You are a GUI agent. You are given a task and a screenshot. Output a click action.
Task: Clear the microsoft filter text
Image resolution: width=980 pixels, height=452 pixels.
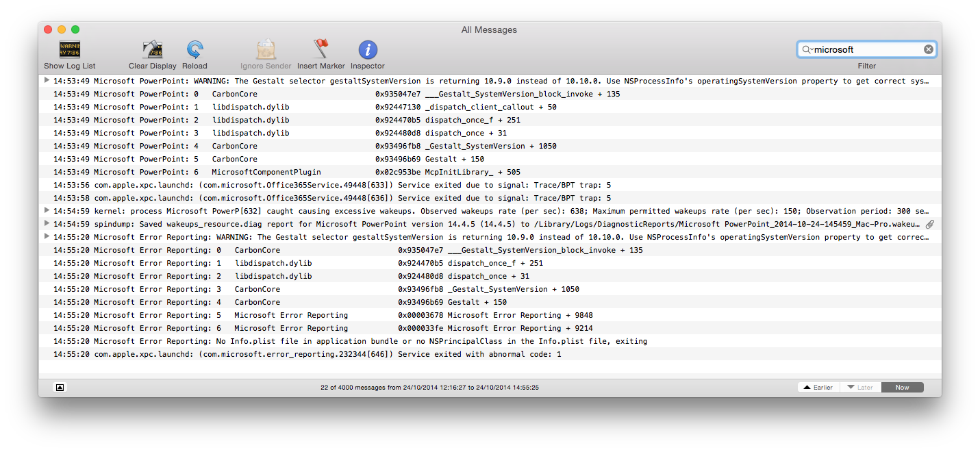click(x=928, y=49)
